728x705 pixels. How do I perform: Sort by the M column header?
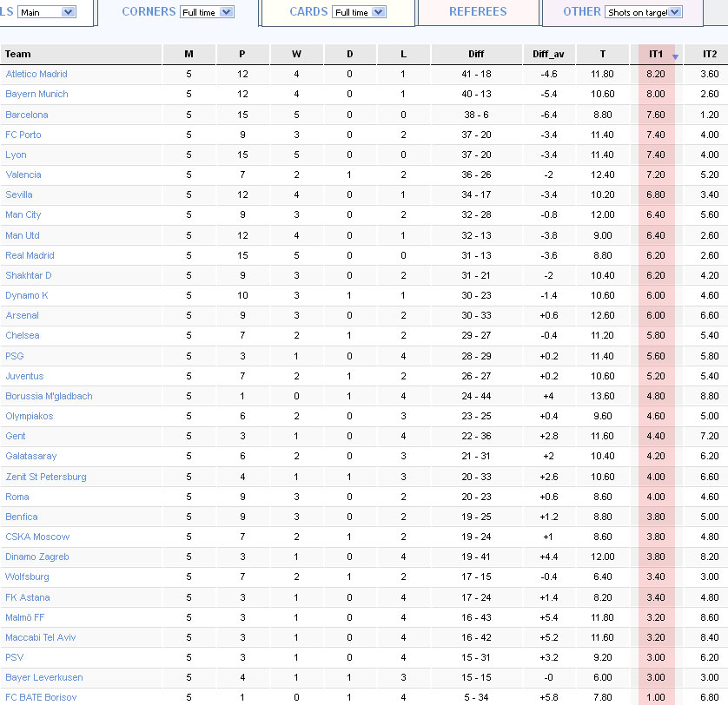click(189, 54)
